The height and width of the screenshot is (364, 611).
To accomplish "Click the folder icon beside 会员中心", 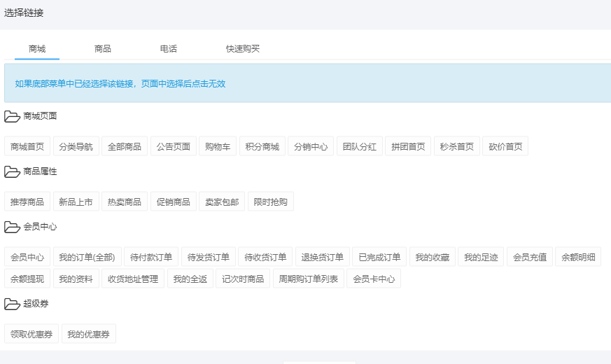I will click(x=12, y=227).
